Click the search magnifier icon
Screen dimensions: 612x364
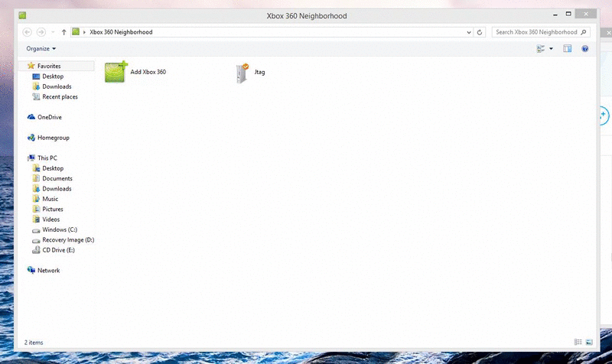[x=584, y=32]
